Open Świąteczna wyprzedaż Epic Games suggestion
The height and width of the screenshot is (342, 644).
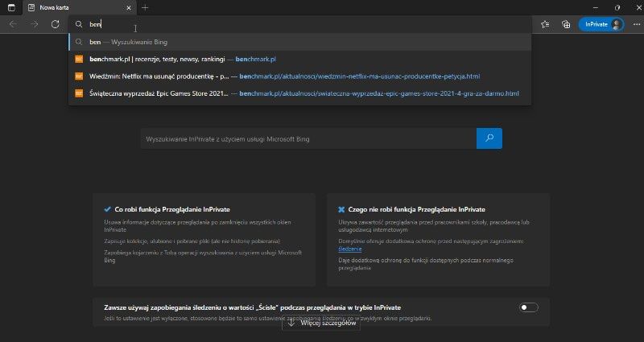[299, 93]
